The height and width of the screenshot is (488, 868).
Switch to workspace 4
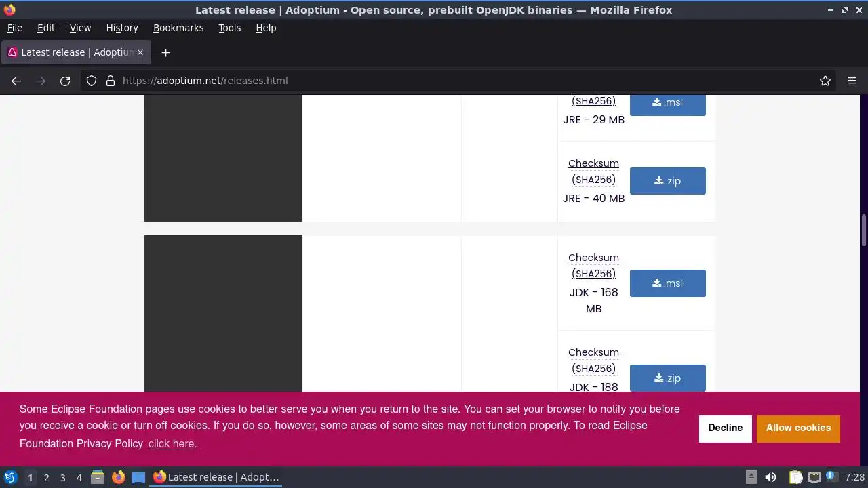[79, 478]
